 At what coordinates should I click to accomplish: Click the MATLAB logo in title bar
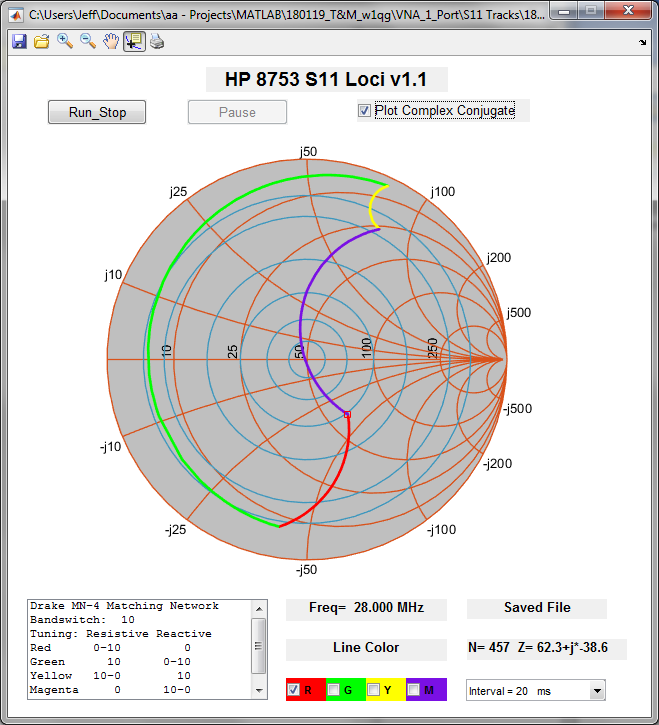(x=16, y=15)
